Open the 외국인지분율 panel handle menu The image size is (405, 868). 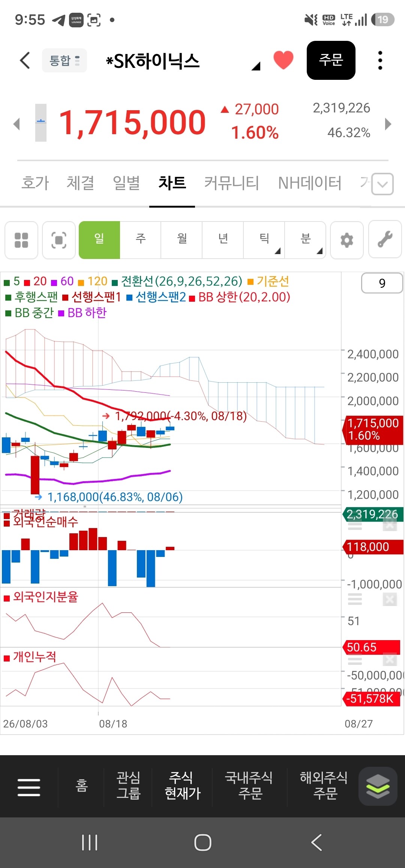coord(355,600)
